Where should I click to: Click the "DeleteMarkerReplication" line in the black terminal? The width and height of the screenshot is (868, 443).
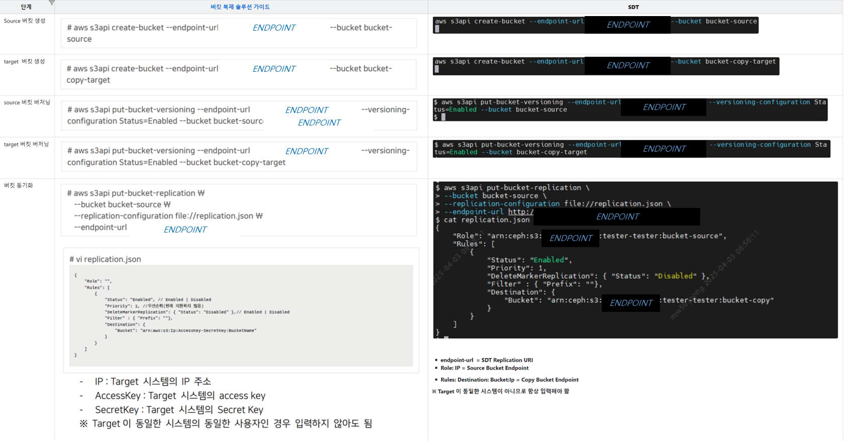[x=598, y=276]
